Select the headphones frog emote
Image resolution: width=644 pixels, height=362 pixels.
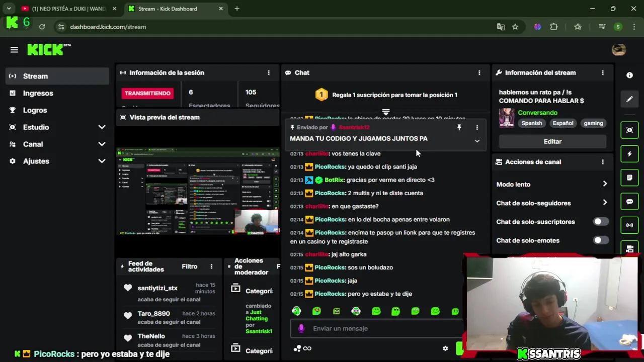(x=296, y=311)
